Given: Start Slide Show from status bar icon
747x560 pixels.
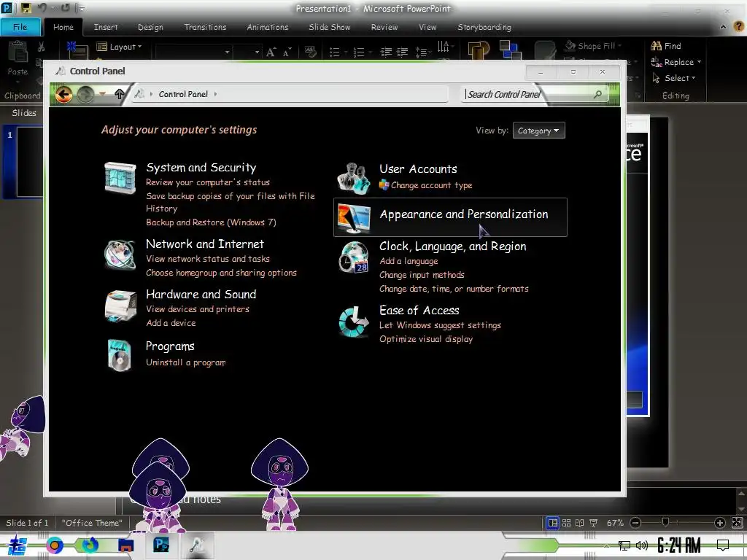Looking at the screenshot, I should (x=593, y=523).
